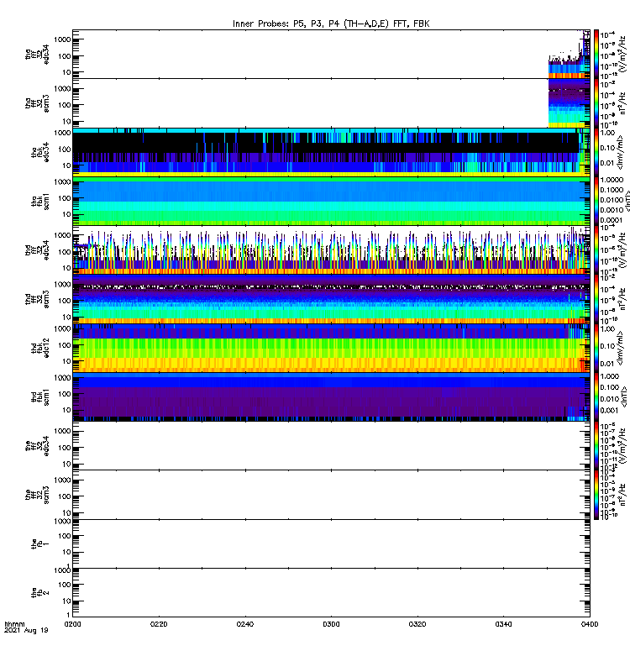Viewport: 630px width, 672px height.
Task: Click the thd fbk edc12 color bar
Action: [x=596, y=348]
